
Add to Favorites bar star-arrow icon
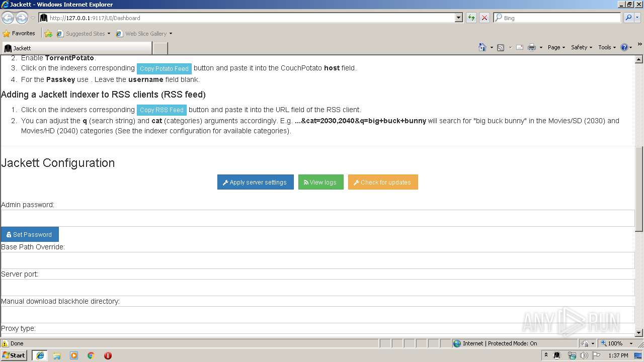click(48, 34)
